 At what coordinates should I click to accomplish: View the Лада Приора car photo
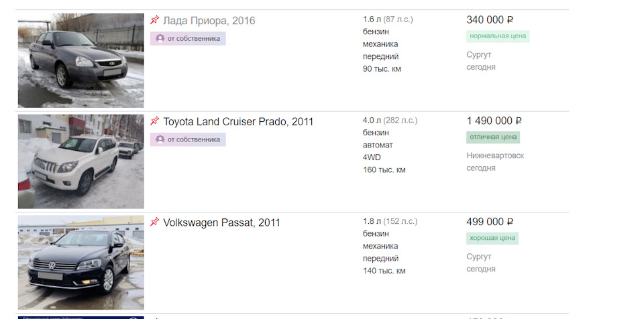81,60
